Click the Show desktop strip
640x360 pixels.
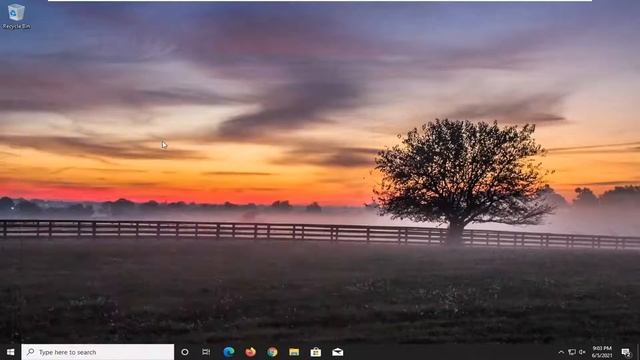point(638,352)
